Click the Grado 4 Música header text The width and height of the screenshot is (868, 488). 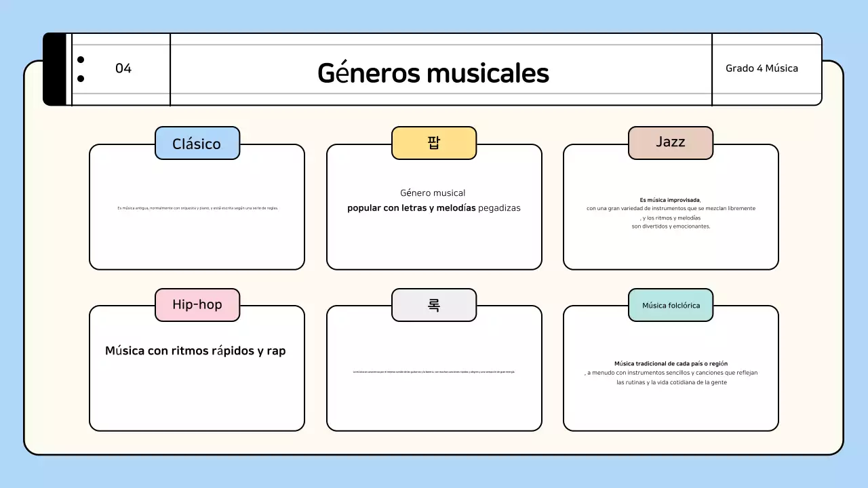point(762,68)
